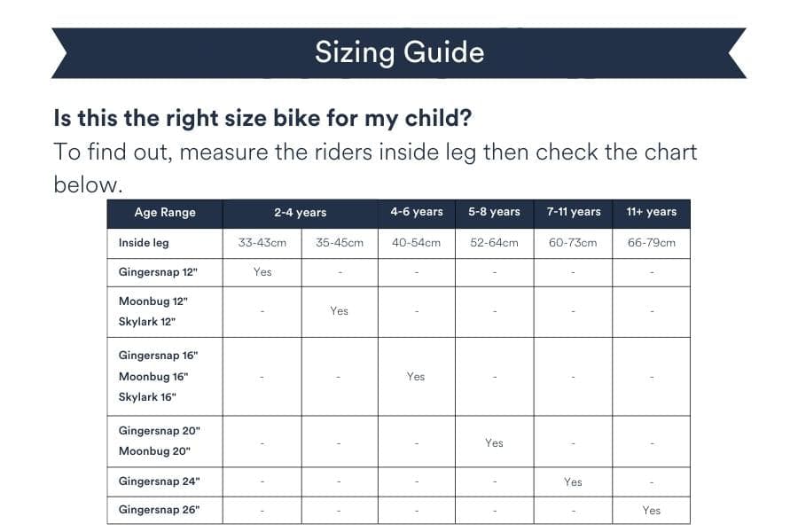
Task: Select the Skylark 12" bike label
Action: click(x=147, y=321)
